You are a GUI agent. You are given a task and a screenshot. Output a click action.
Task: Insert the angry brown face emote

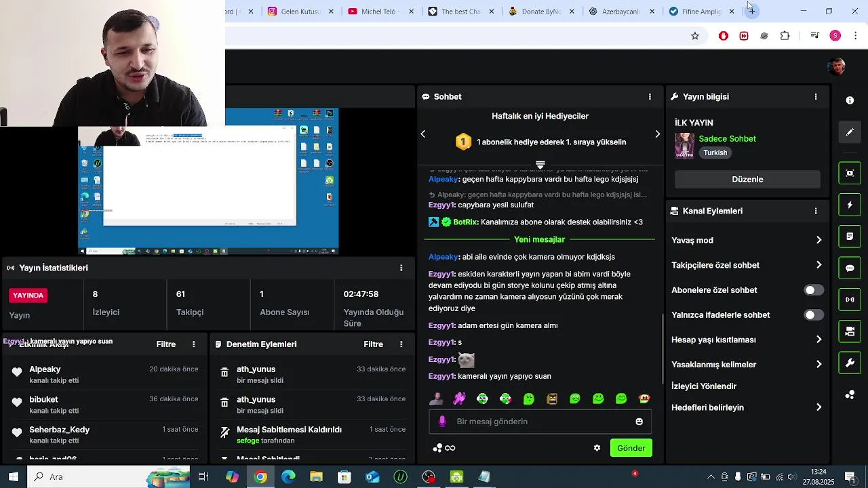(x=552, y=399)
